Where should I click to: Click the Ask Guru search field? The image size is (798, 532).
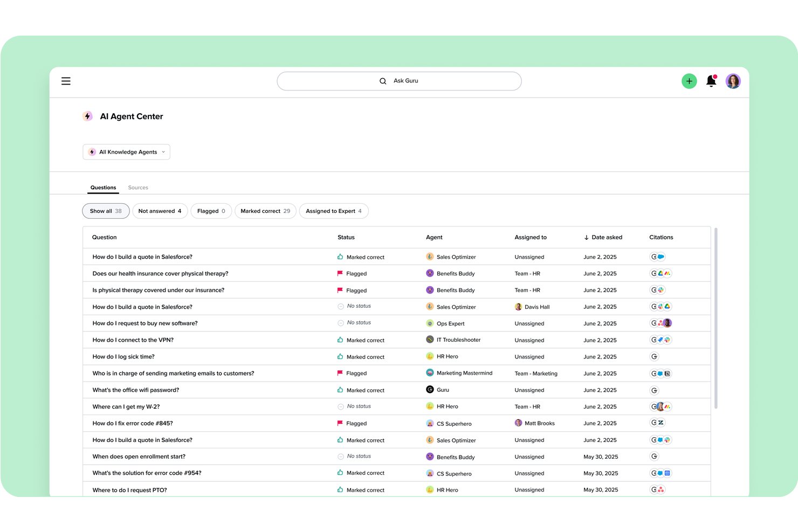tap(399, 81)
